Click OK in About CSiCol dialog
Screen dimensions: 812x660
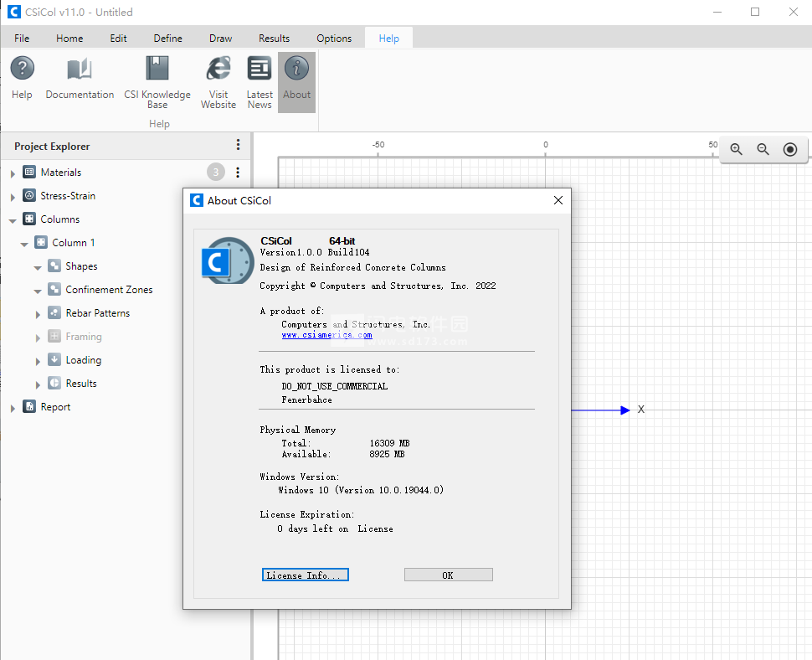pyautogui.click(x=448, y=575)
